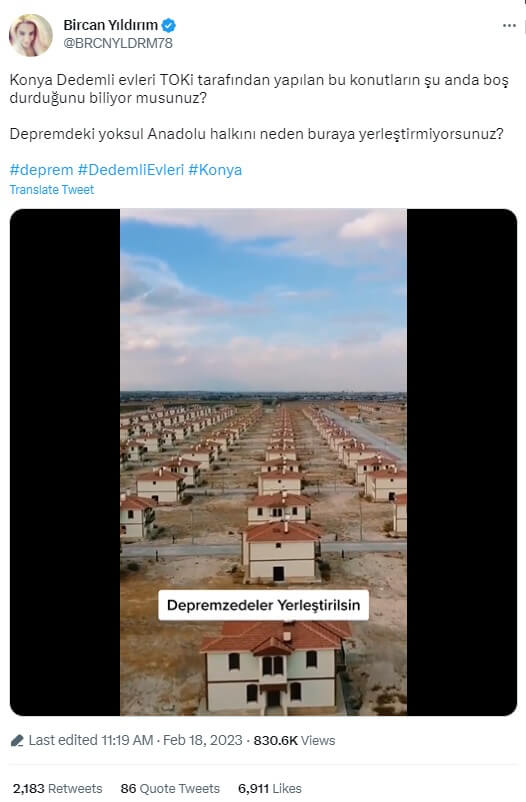The image size is (526, 802).
Task: Click the Depremzedeler Yerleştirilsin caption overlay
Action: tap(264, 605)
